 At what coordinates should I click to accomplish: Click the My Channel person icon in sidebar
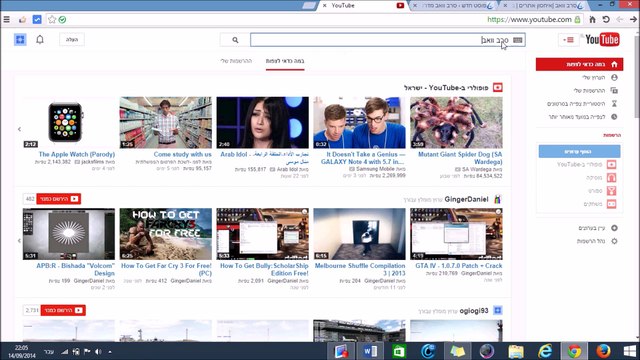click(614, 77)
